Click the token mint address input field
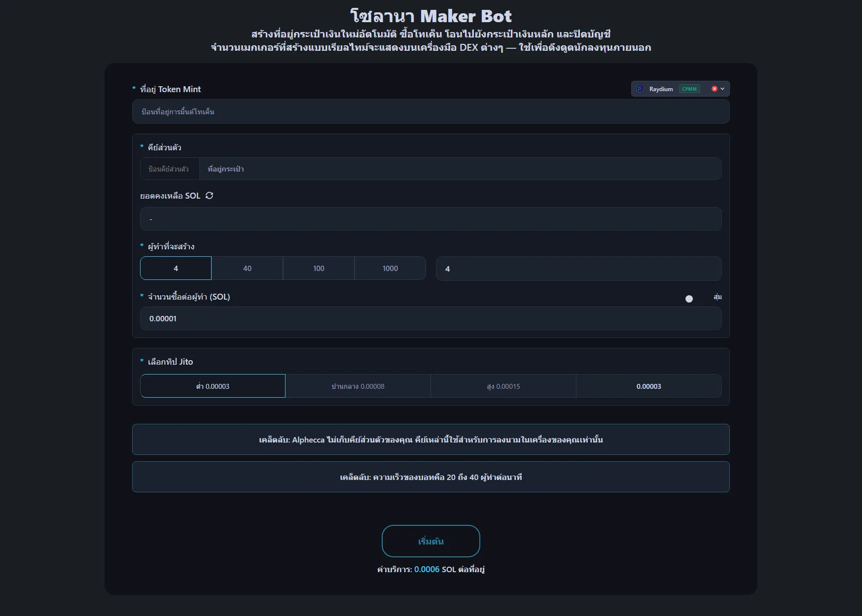Viewport: 862px width, 616px height. pyautogui.click(x=431, y=111)
